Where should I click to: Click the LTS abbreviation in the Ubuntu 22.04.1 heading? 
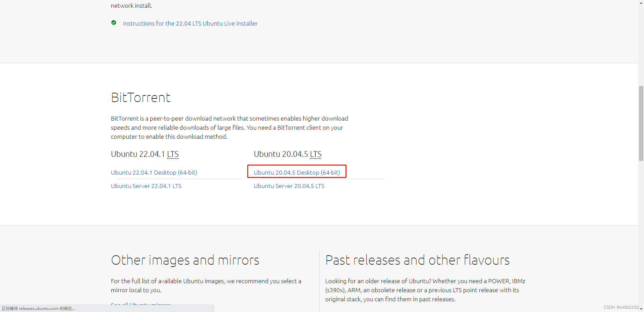click(173, 154)
